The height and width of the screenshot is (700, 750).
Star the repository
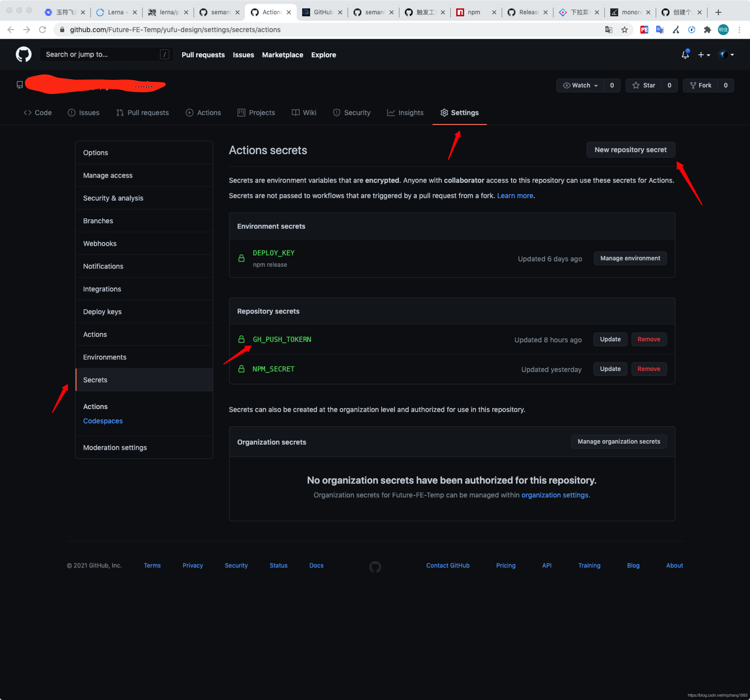click(x=644, y=85)
